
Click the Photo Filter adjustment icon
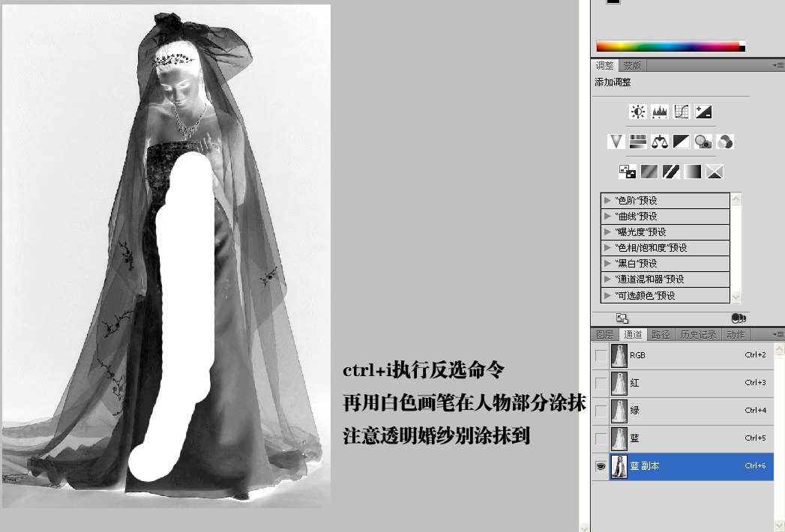point(703,141)
